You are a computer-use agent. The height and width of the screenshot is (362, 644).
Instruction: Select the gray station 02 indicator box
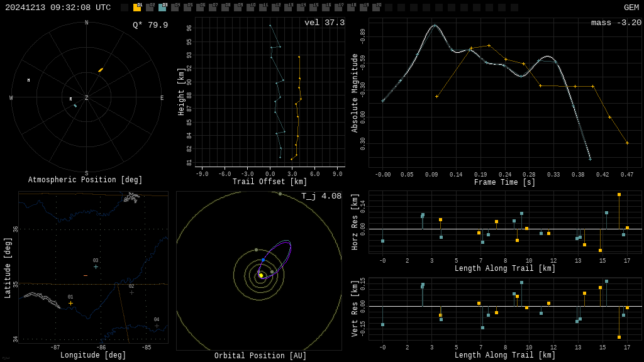pos(150,8)
